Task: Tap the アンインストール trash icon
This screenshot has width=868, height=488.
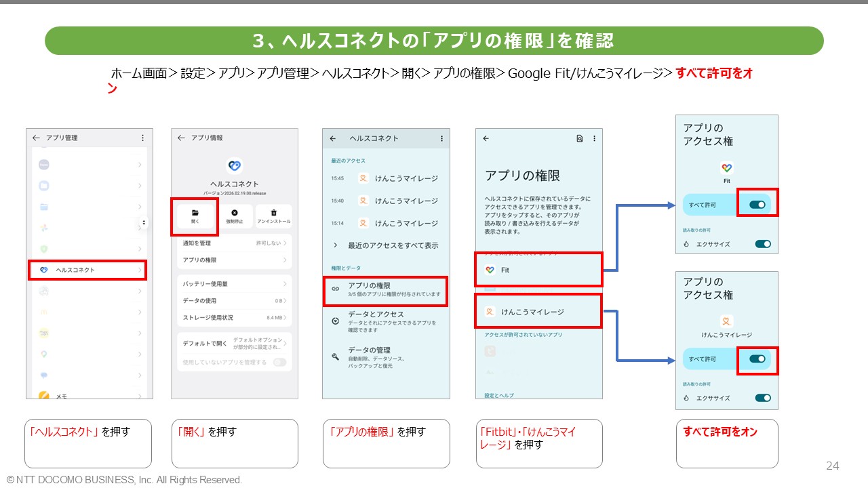Action: [274, 213]
